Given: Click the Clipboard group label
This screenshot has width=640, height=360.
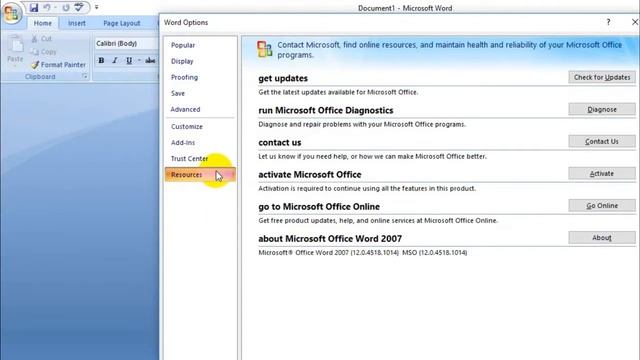Looking at the screenshot, I should 40,77.
